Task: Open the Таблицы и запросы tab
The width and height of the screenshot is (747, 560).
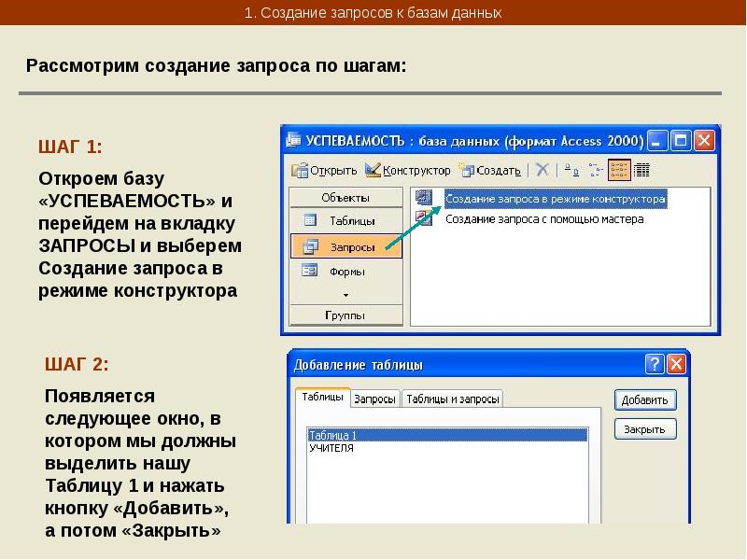Action: click(453, 399)
